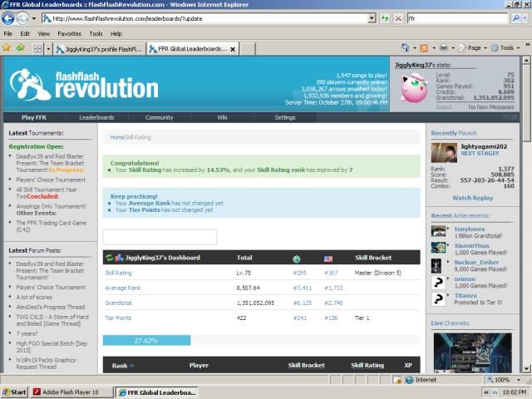The image size is (532, 399).
Task: Click the Home icon in command bar
Action: click(405, 48)
